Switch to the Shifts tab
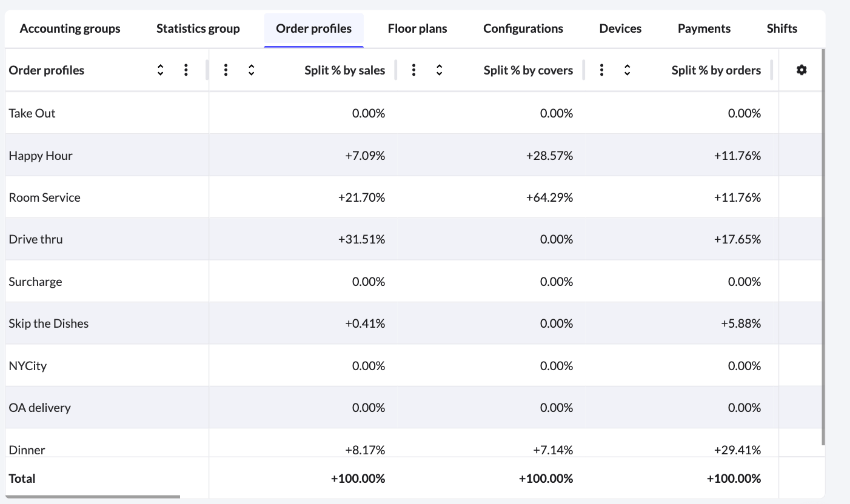Viewport: 850px width, 504px height. point(781,28)
